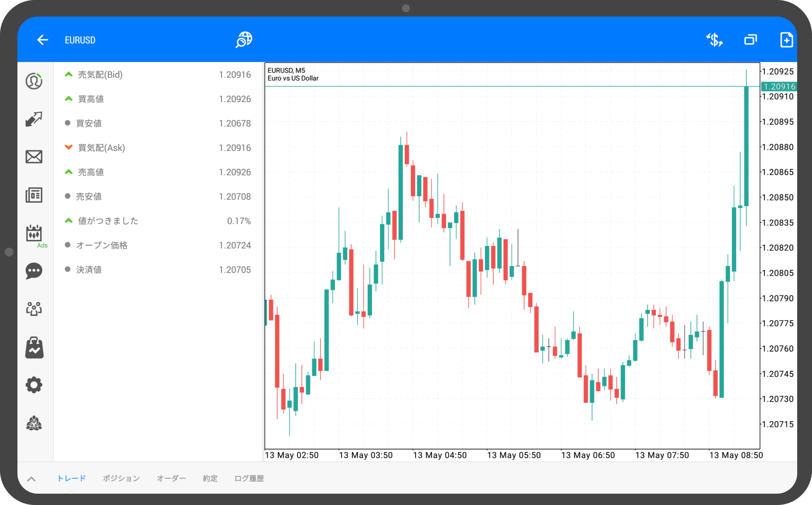Expand the bottom panel with chevron up
This screenshot has height=505, width=812.
coord(31,479)
